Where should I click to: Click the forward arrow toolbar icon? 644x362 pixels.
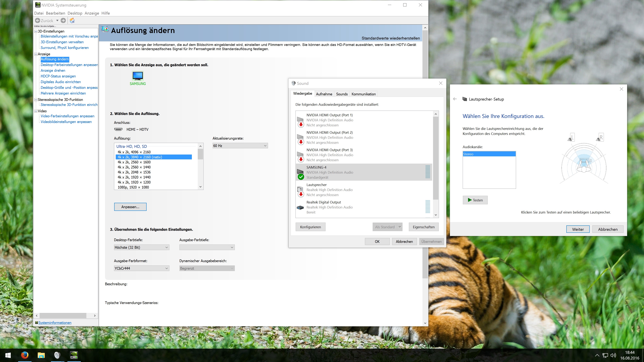click(63, 20)
